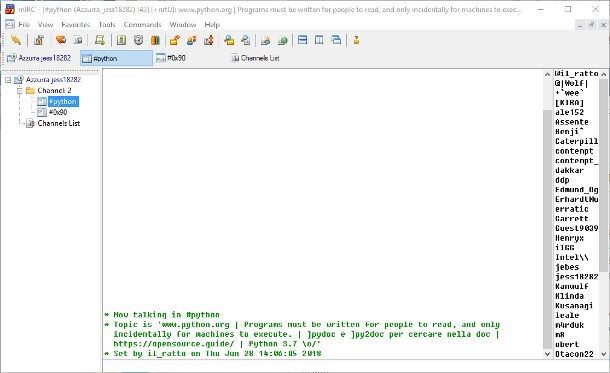This screenshot has width=610, height=373.
Task: Click the Channels List toolbar icon
Action: [78, 40]
